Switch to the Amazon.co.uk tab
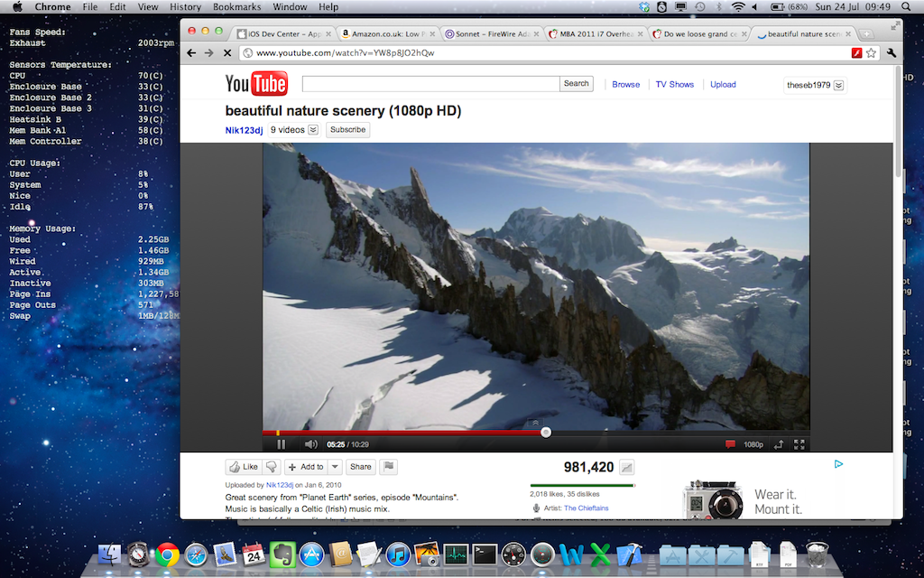 (388, 34)
